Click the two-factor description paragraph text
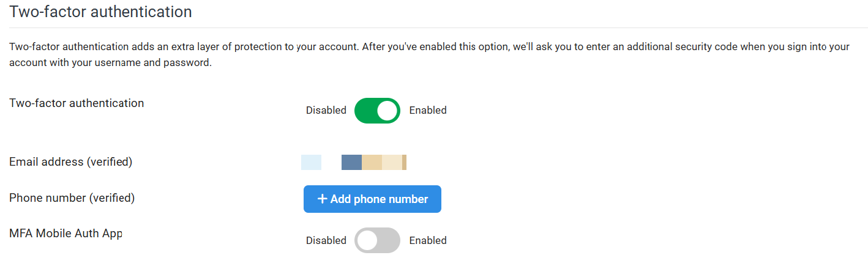The height and width of the screenshot is (277, 868). pyautogui.click(x=429, y=54)
